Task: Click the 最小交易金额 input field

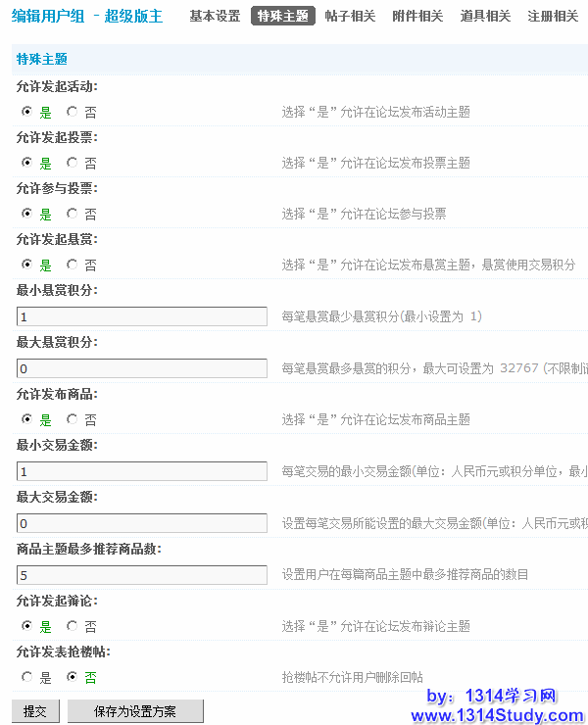Action: click(142, 471)
